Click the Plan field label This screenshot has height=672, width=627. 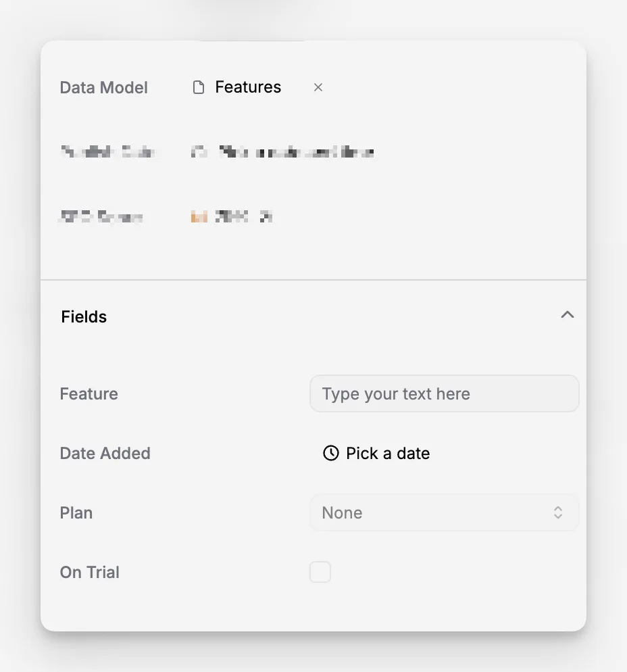pos(76,512)
